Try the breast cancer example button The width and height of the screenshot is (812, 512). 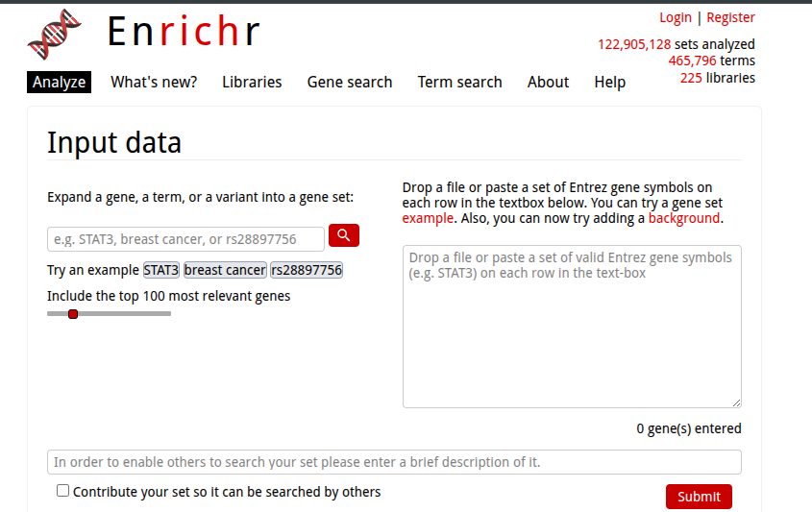pyautogui.click(x=225, y=270)
